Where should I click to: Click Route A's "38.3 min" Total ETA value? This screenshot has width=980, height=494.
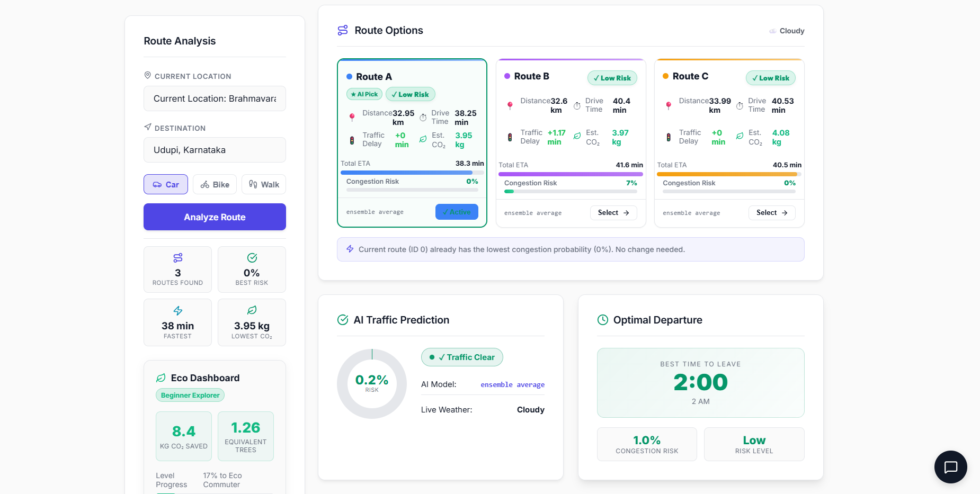pyautogui.click(x=470, y=164)
